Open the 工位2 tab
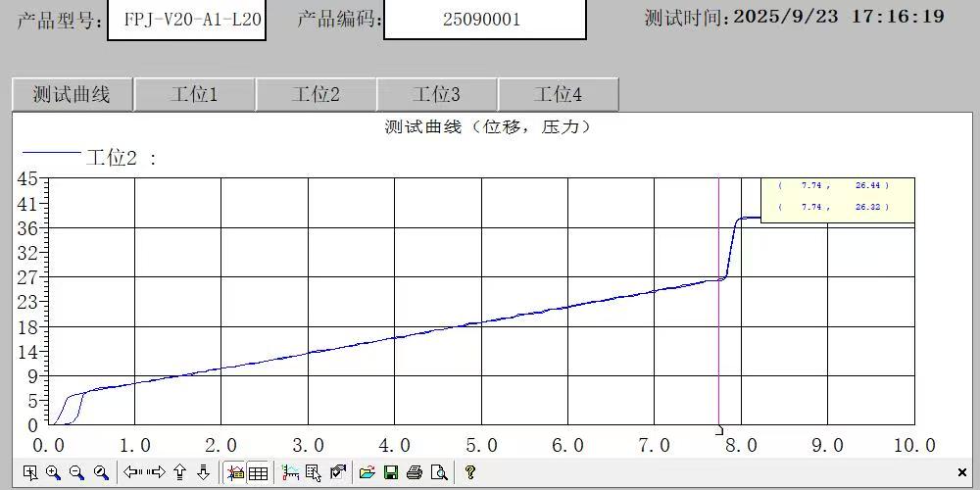Screen dimensions: 980x490 coord(316,95)
